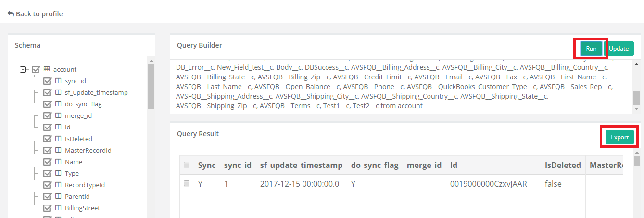Toggle the merge_id field checkbox

[x=47, y=115]
